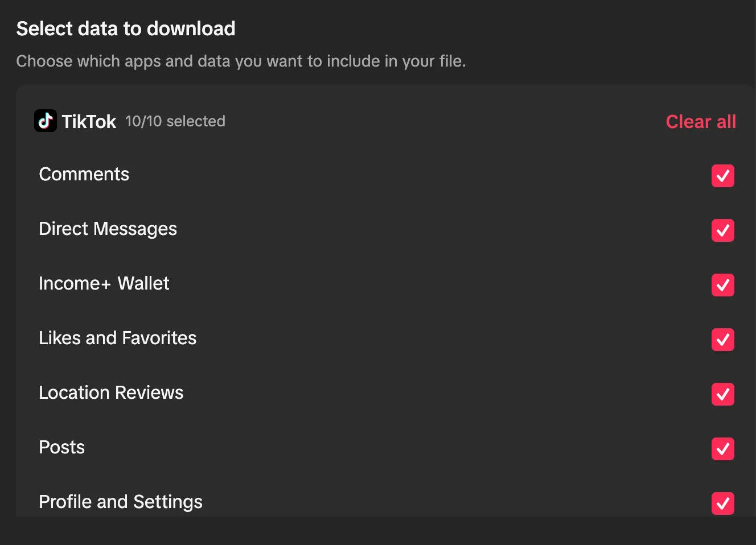Image resolution: width=756 pixels, height=545 pixels.
Task: Select the Direct Messages label
Action: (108, 229)
